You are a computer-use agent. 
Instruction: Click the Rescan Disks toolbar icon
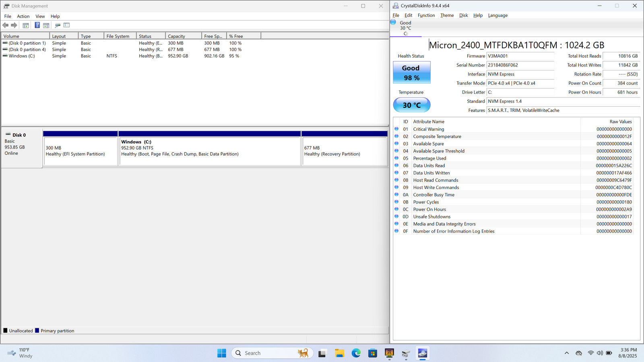[x=58, y=25]
